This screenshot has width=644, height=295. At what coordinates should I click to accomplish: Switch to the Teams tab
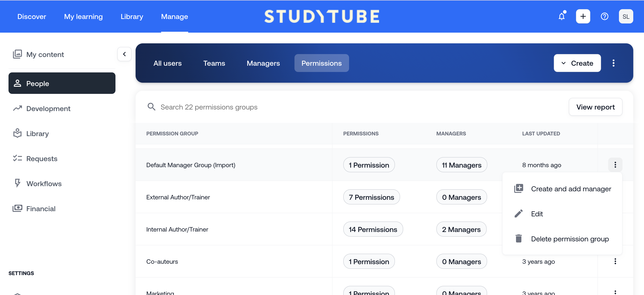click(x=214, y=63)
